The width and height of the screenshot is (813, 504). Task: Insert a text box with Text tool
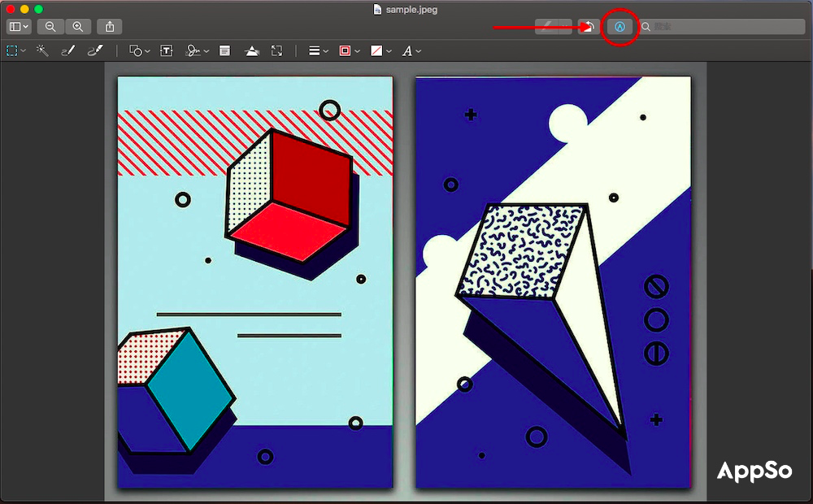click(166, 50)
